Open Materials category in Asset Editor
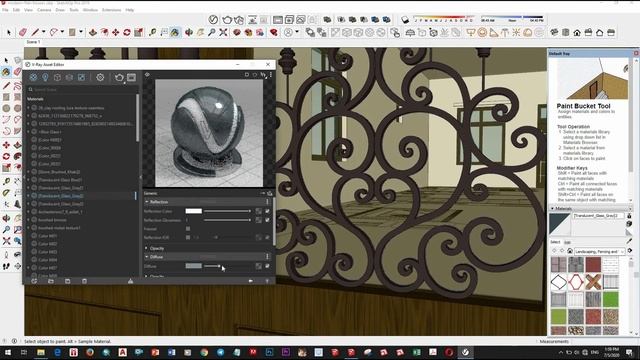 click(33, 77)
